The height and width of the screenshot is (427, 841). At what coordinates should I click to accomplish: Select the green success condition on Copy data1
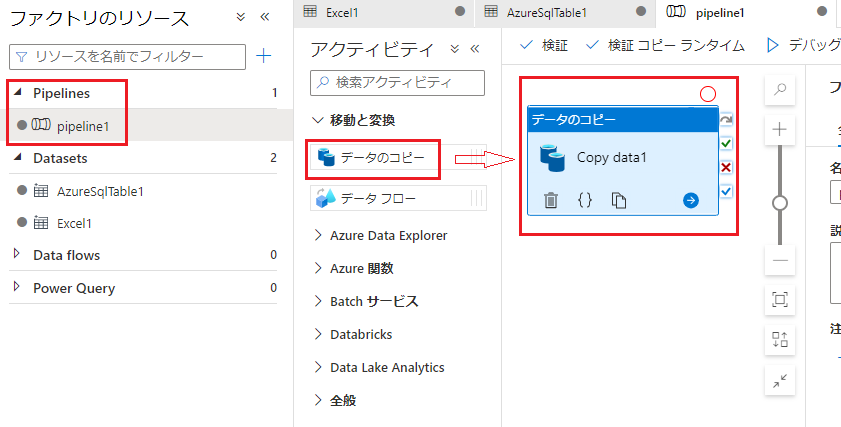726,144
